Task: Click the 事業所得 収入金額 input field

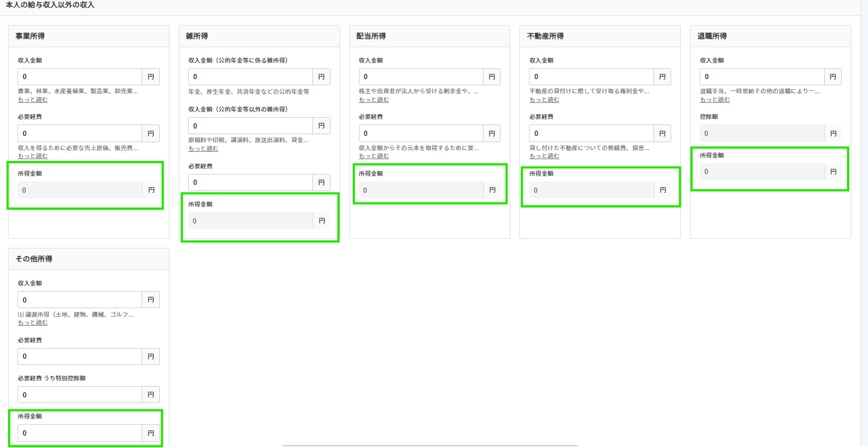Action: (80, 77)
